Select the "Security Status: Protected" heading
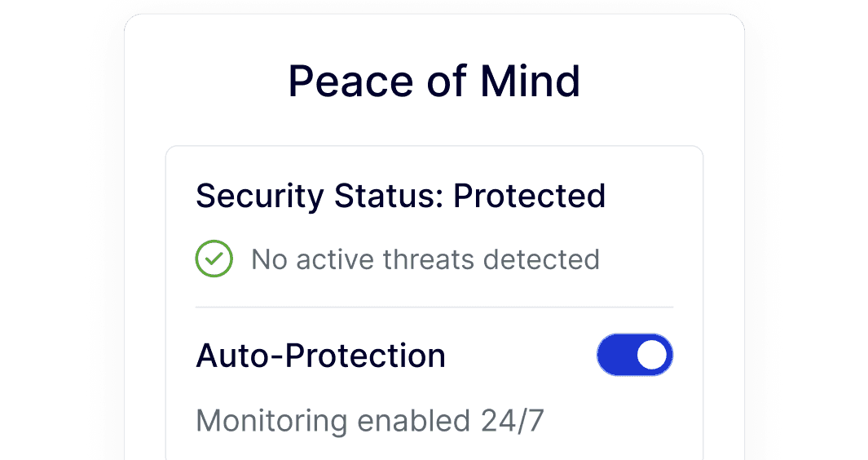868x460 pixels. click(x=400, y=196)
